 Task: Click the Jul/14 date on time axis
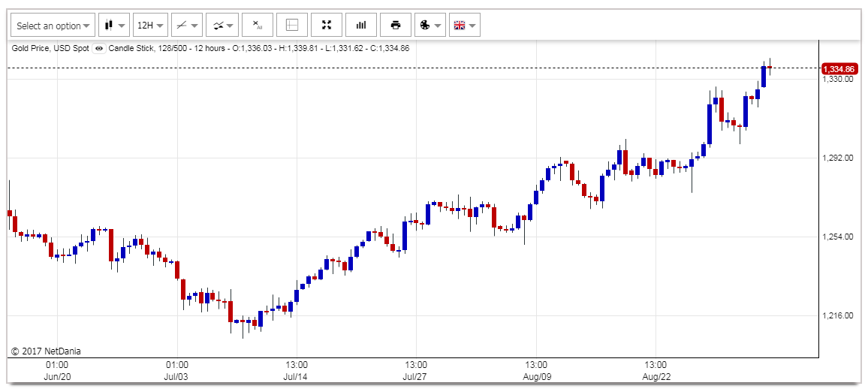coord(296,376)
